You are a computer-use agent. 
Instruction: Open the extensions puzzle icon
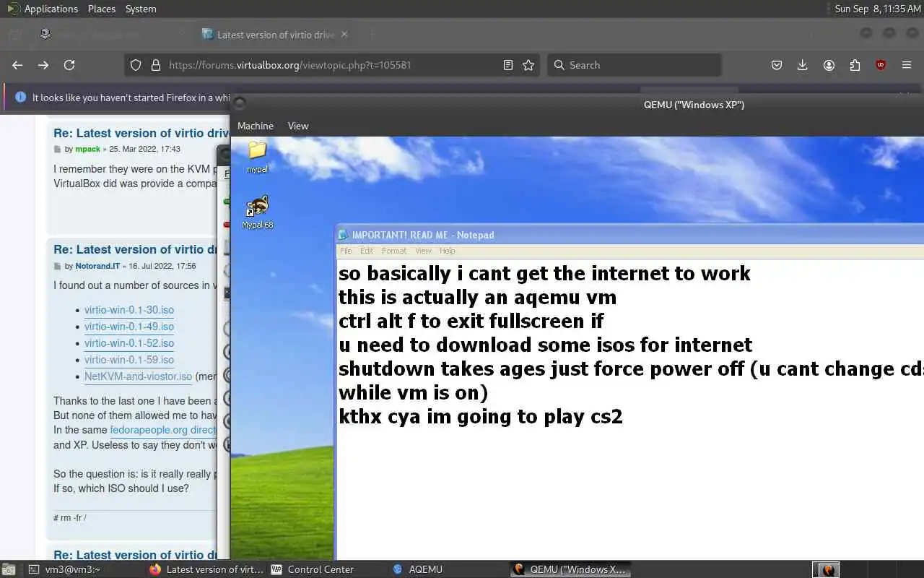[855, 65]
